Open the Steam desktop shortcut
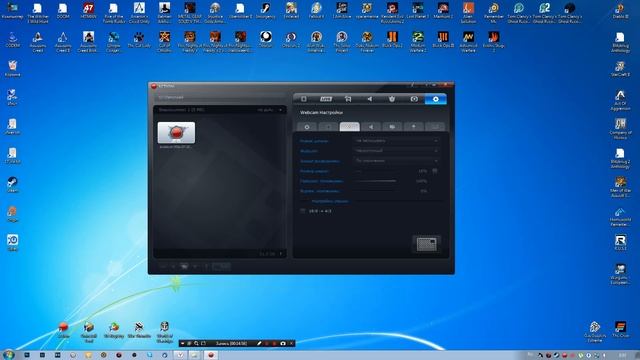The width and height of the screenshot is (640, 360). coord(12,185)
